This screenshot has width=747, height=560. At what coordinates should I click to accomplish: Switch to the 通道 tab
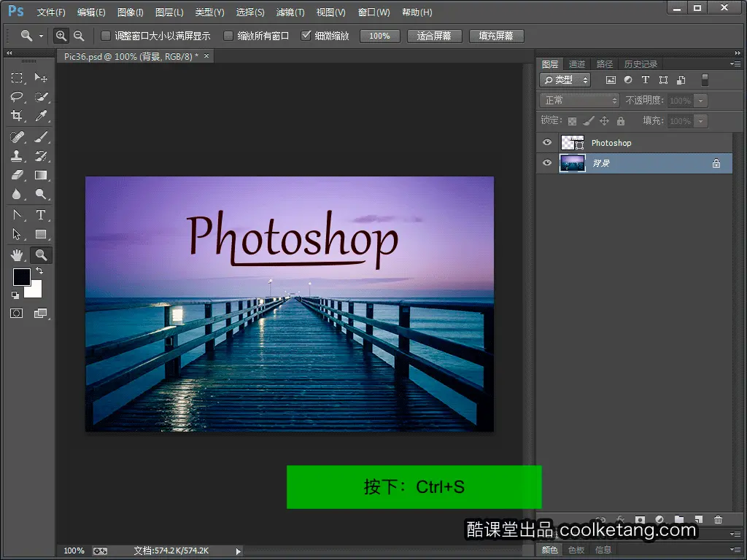(577, 64)
